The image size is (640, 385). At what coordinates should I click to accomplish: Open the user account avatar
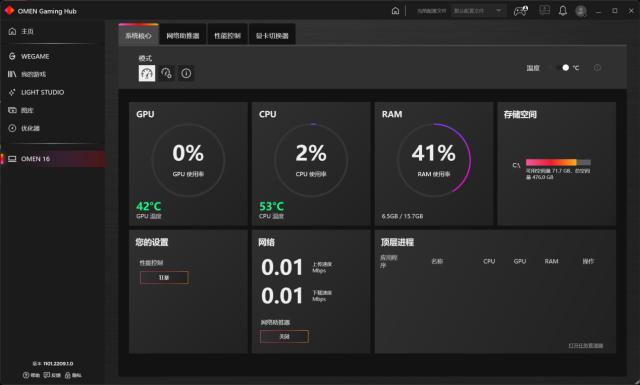581,11
